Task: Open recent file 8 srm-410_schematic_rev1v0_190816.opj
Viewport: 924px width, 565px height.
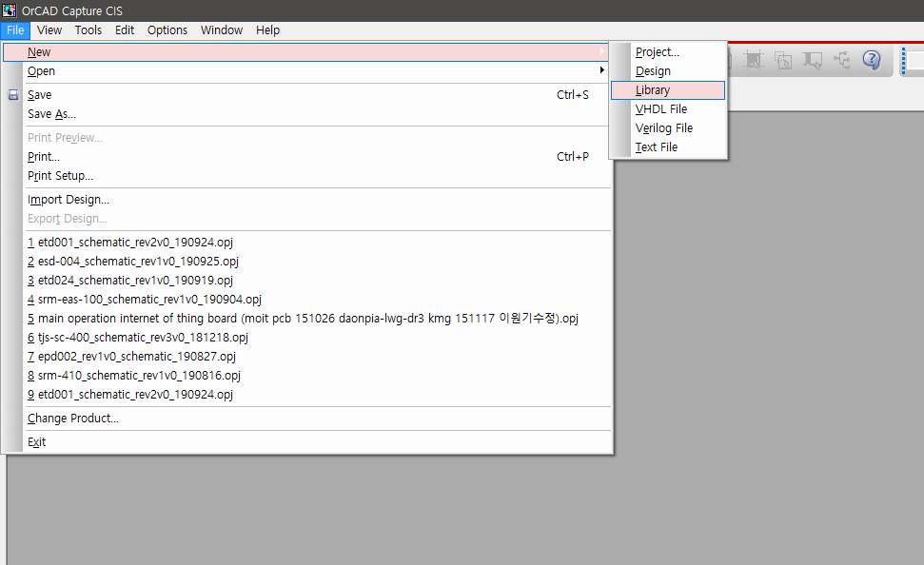Action: tap(306, 376)
